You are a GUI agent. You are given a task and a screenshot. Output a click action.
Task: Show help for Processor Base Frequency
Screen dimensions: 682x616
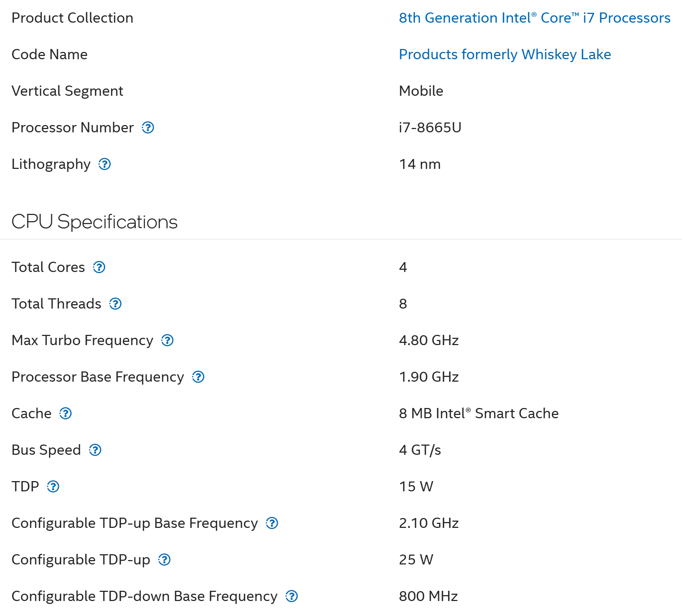[x=198, y=377]
